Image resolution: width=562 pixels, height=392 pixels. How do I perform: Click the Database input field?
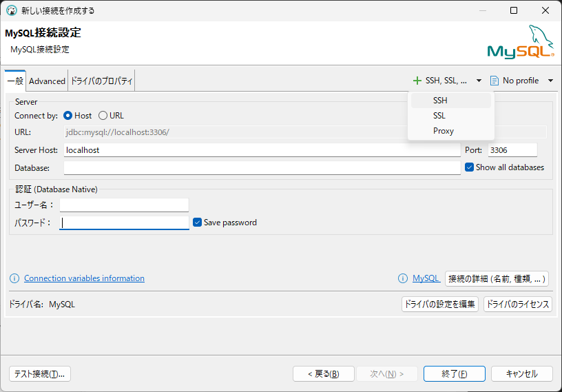[262, 167]
